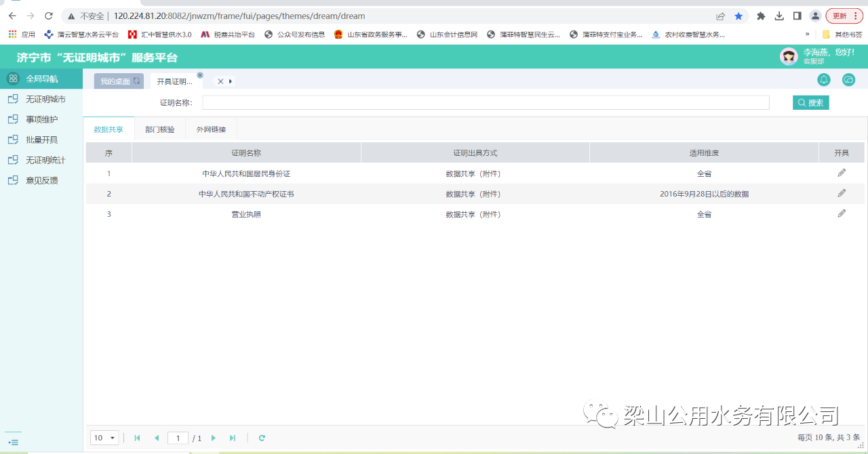Expand the tab options arrow beside close X

[231, 81]
